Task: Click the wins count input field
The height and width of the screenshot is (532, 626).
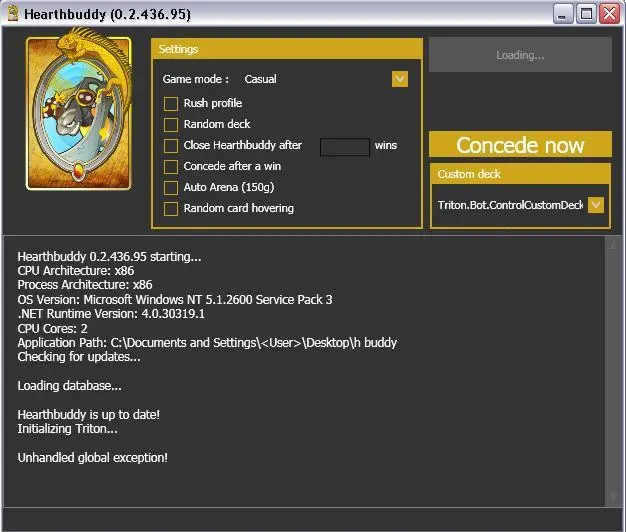Action: (344, 146)
